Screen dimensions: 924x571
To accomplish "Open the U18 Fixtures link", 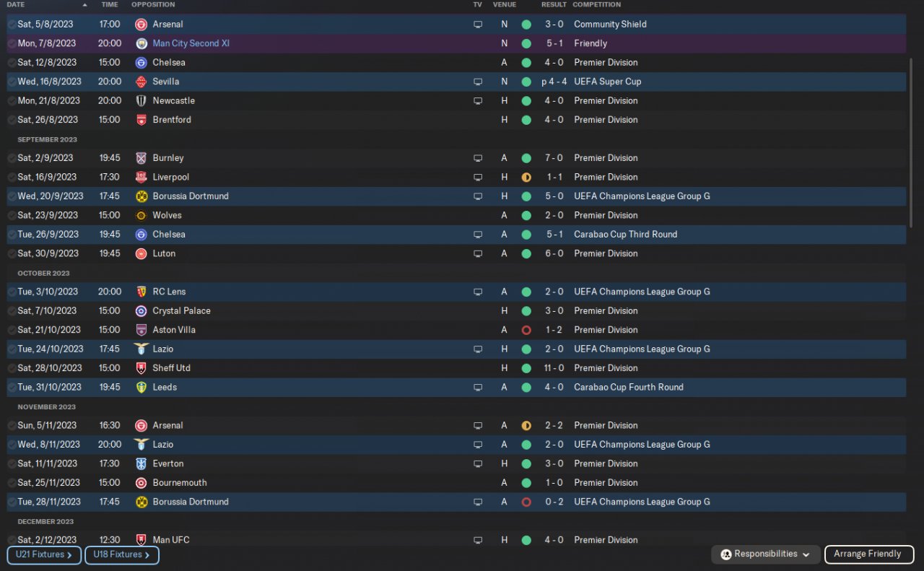I will [121, 555].
